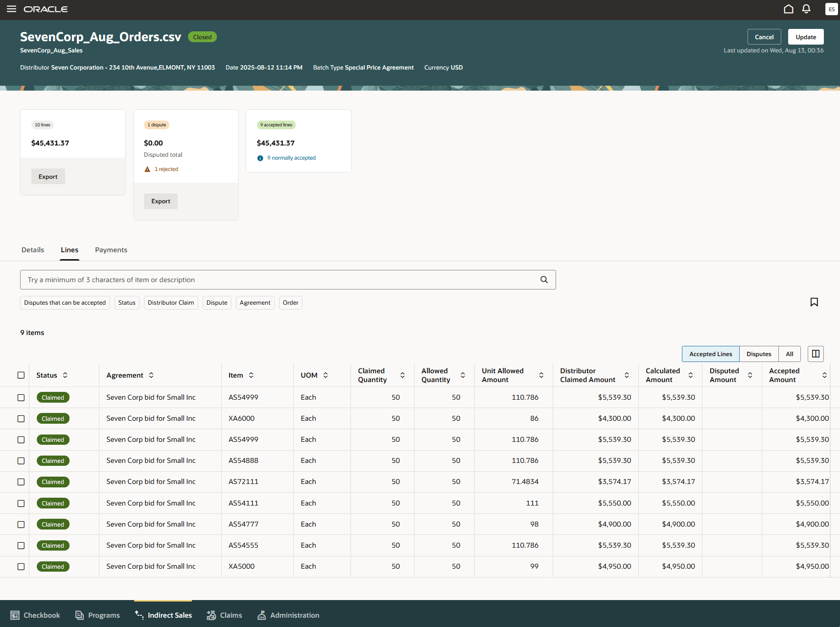Screen dimensions: 840x627
Task: Show the Disputes lines view
Action: 758,354
